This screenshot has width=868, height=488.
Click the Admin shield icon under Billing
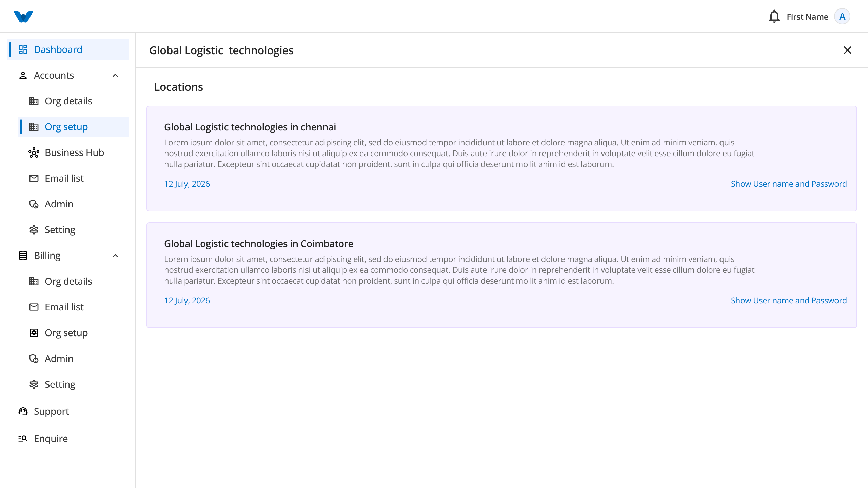pyautogui.click(x=34, y=359)
